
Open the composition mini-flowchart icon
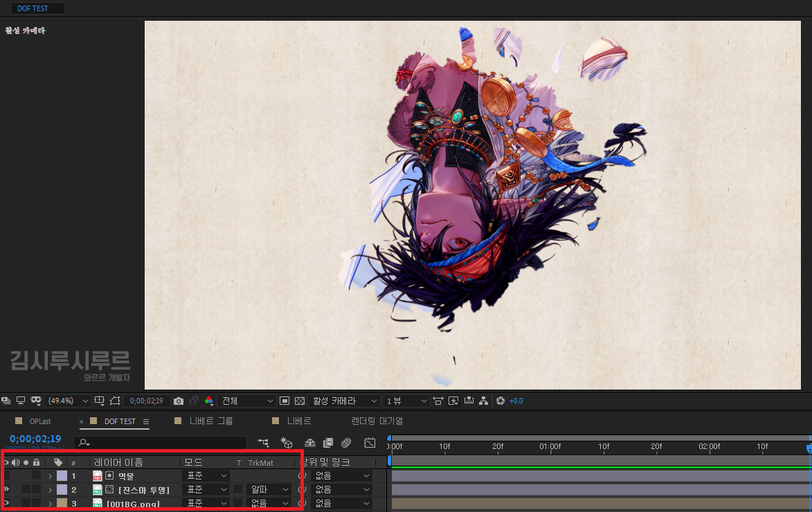click(264, 443)
